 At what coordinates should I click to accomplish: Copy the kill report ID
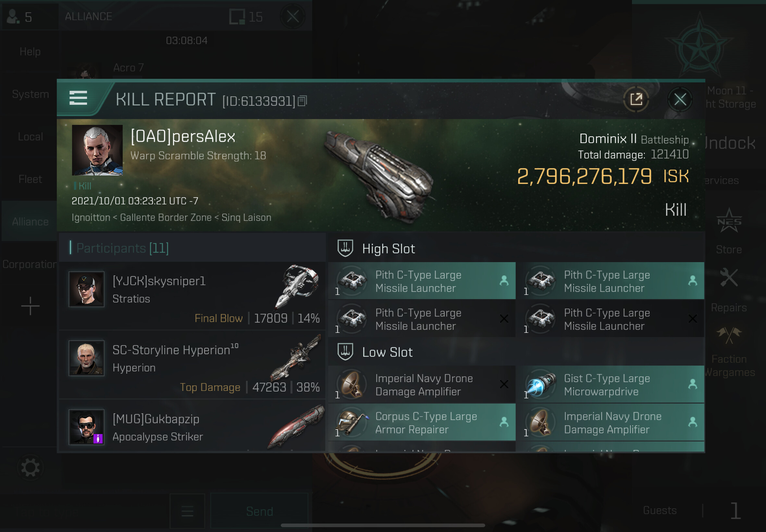pos(302,101)
